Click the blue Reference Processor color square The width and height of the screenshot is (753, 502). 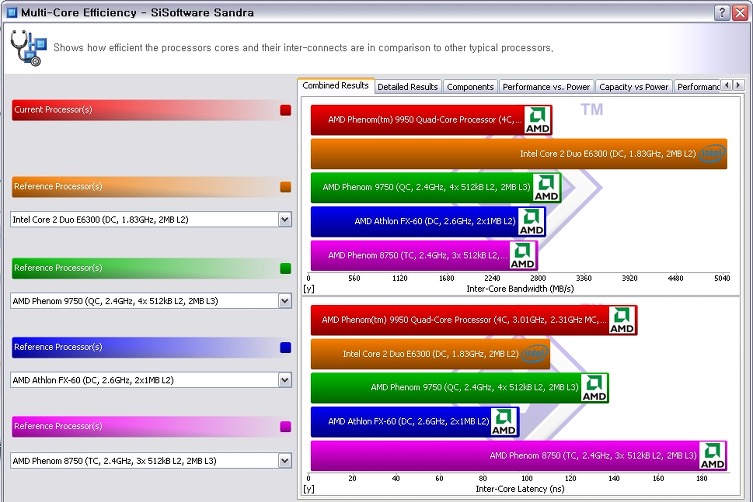[285, 347]
